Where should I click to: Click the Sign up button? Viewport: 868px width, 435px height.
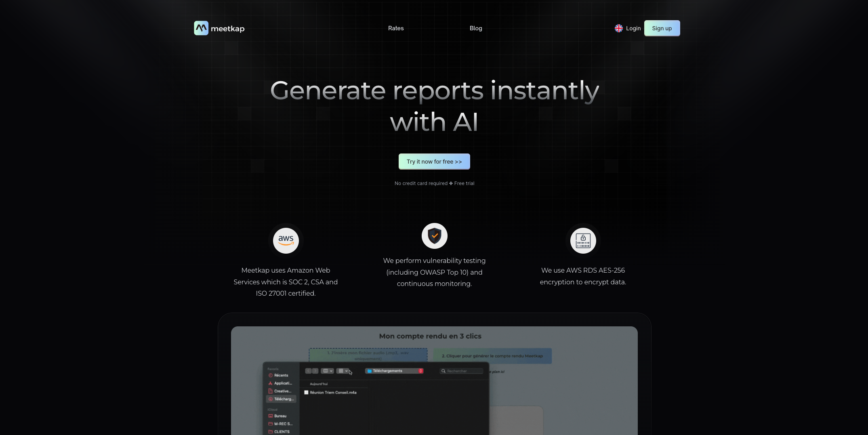click(662, 28)
